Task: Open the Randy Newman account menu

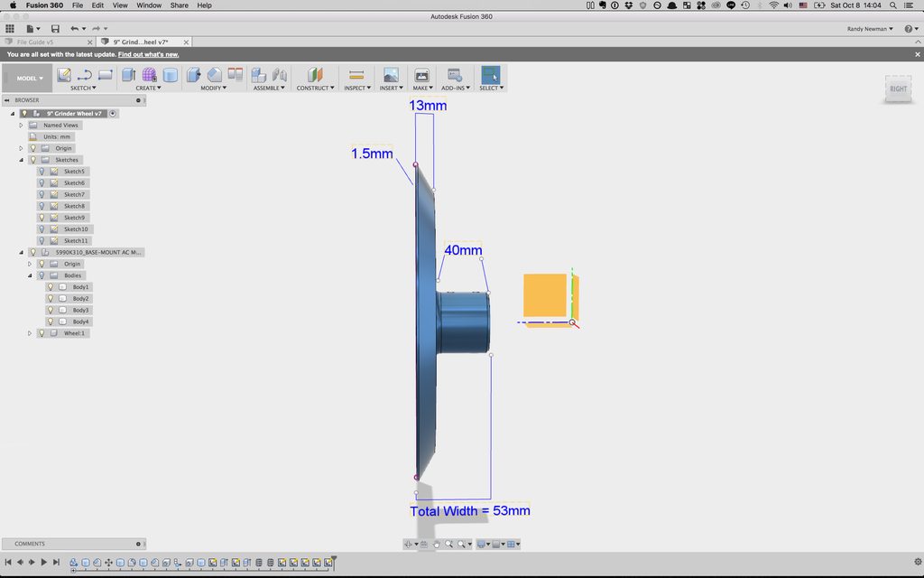Action: pyautogui.click(x=869, y=29)
